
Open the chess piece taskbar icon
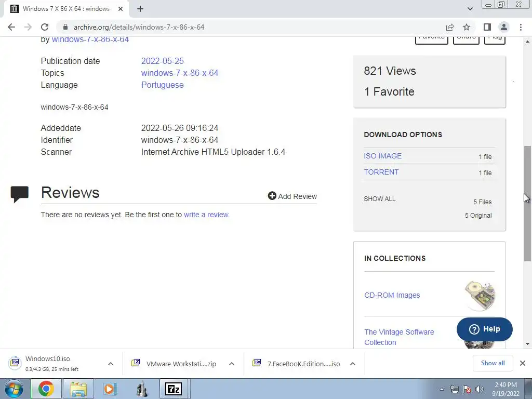tap(142, 389)
